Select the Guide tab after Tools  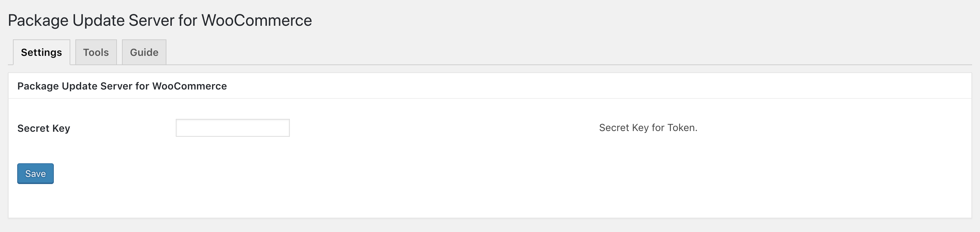coord(144,52)
